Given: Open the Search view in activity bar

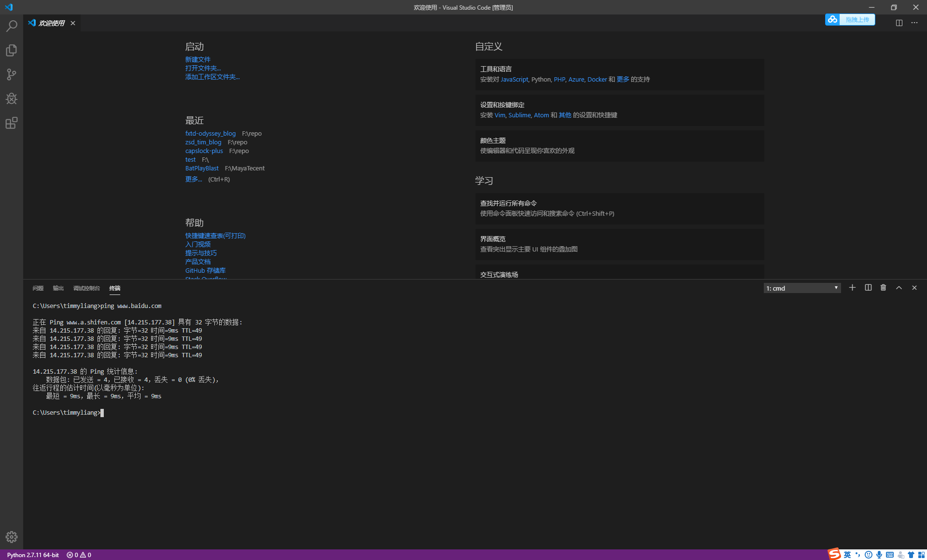Looking at the screenshot, I should [12, 26].
